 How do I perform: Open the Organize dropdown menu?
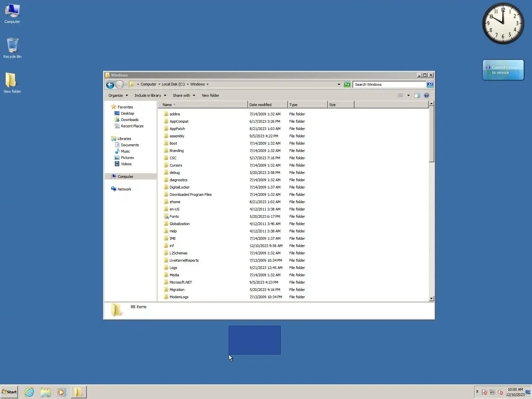[x=118, y=95]
